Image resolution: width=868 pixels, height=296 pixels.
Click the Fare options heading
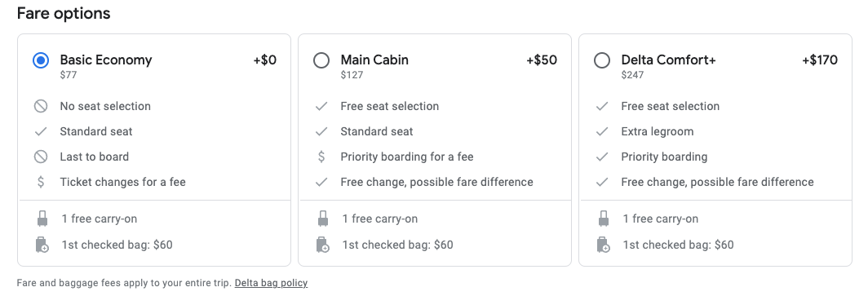64,13
